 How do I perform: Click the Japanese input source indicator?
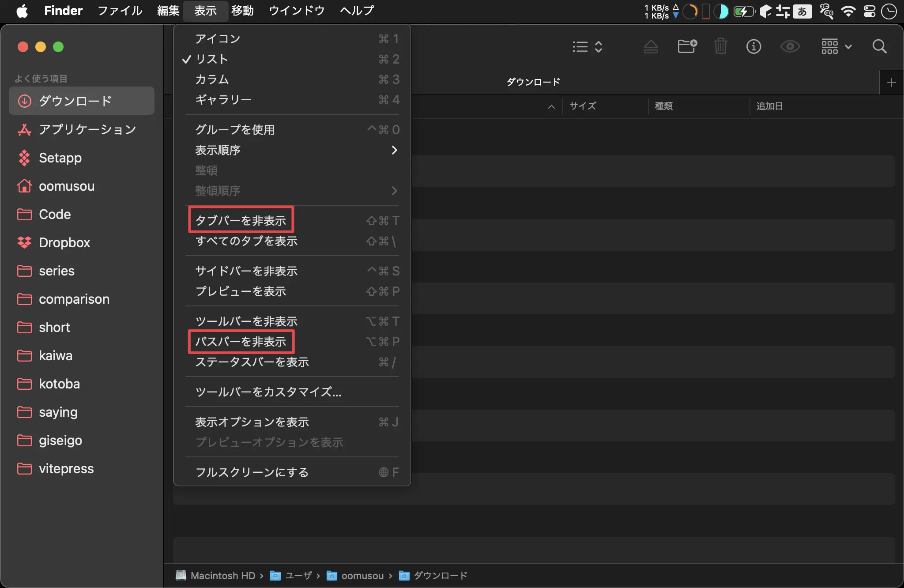802,11
